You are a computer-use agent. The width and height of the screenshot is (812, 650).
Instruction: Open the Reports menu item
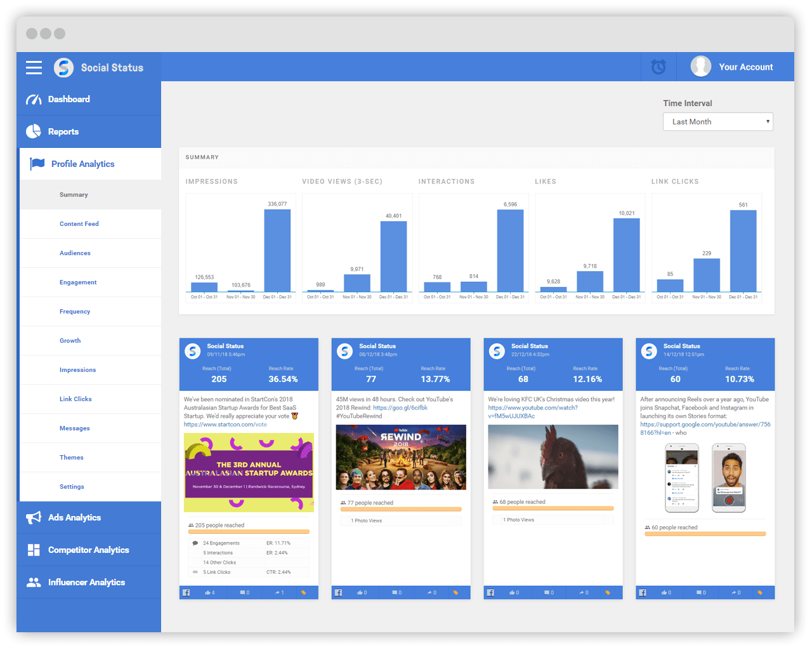[89, 131]
